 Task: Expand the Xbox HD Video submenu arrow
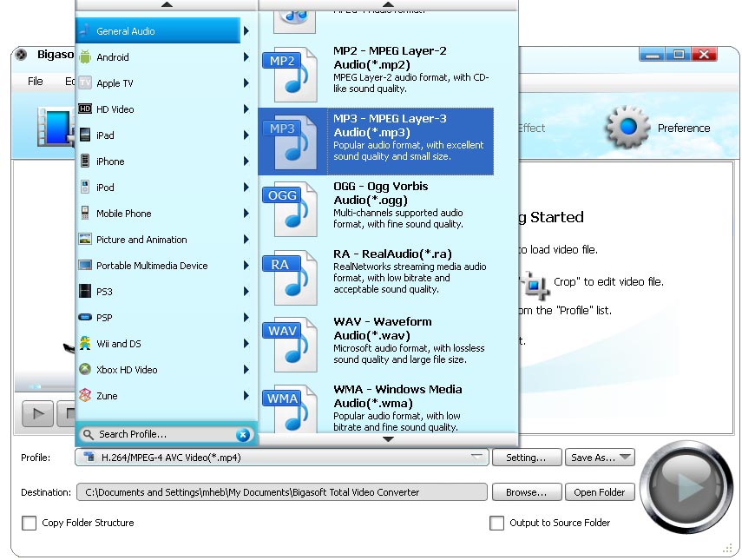click(246, 369)
